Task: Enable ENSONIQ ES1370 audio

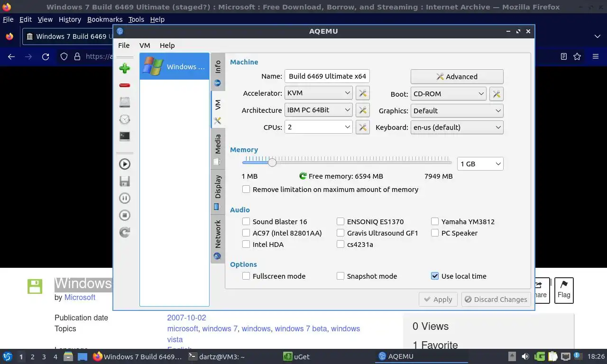Action: tap(340, 221)
